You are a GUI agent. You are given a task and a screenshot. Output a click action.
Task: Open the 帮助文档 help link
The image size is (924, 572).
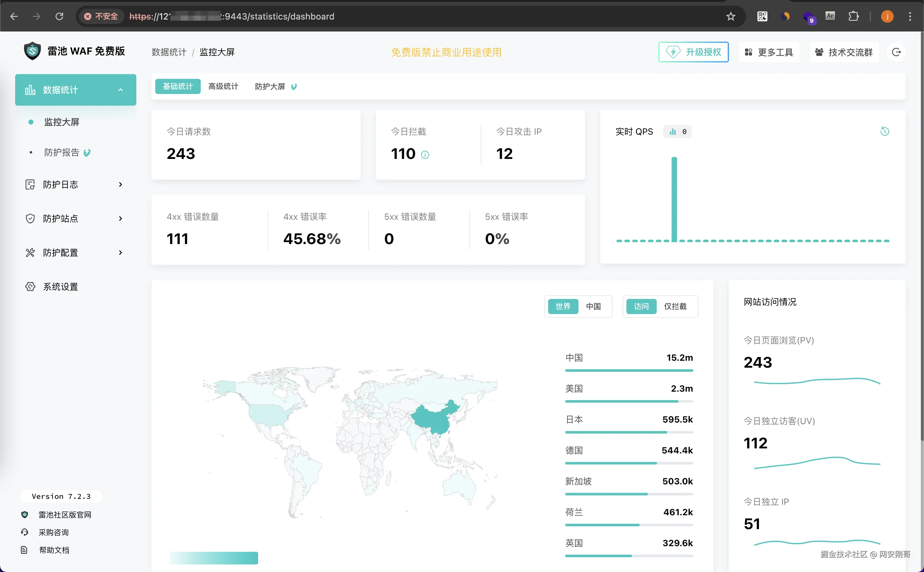(54, 550)
